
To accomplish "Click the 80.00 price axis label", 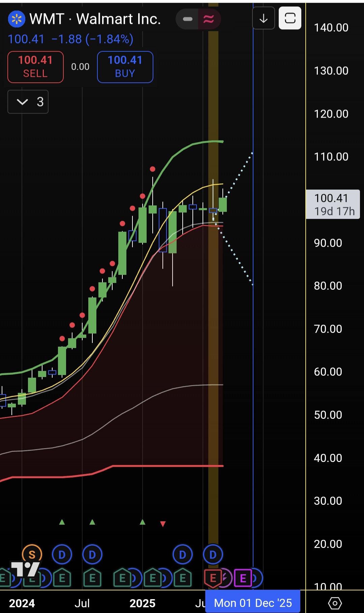I will point(328,286).
